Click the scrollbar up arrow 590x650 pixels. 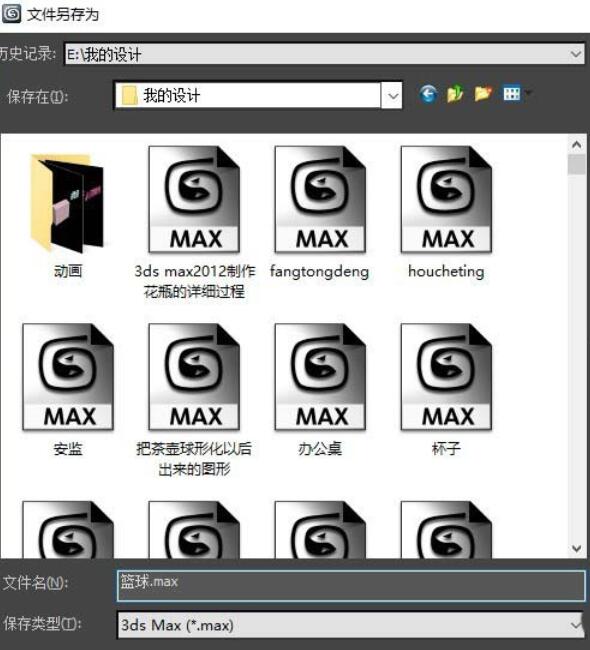coord(576,145)
